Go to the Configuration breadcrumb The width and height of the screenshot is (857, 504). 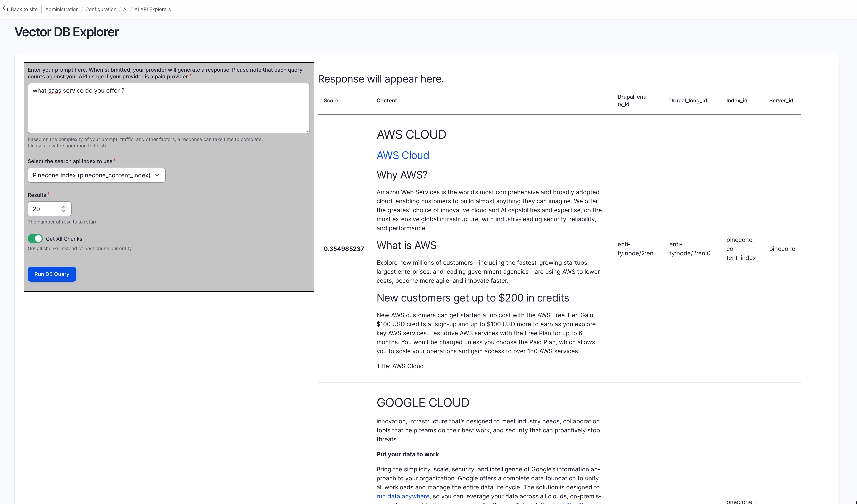pyautogui.click(x=101, y=9)
